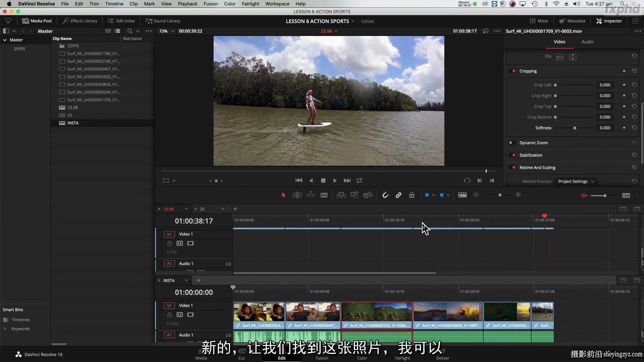Go to the Fairlight page

402,354
